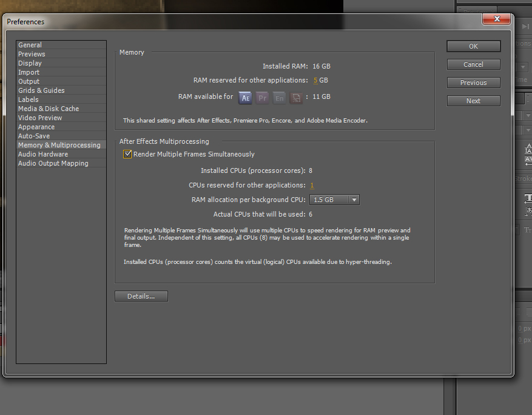Viewport: 532px width, 415px height.
Task: Select Previews preferences category
Action: point(61,54)
